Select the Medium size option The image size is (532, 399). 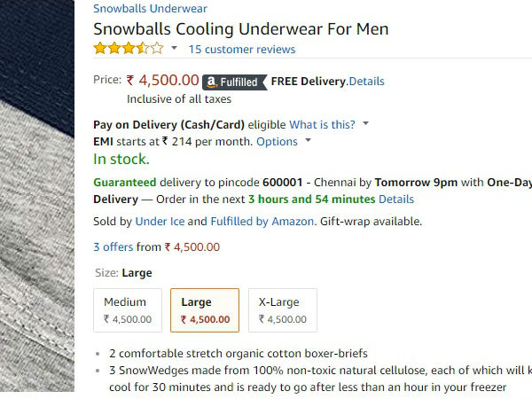128,310
